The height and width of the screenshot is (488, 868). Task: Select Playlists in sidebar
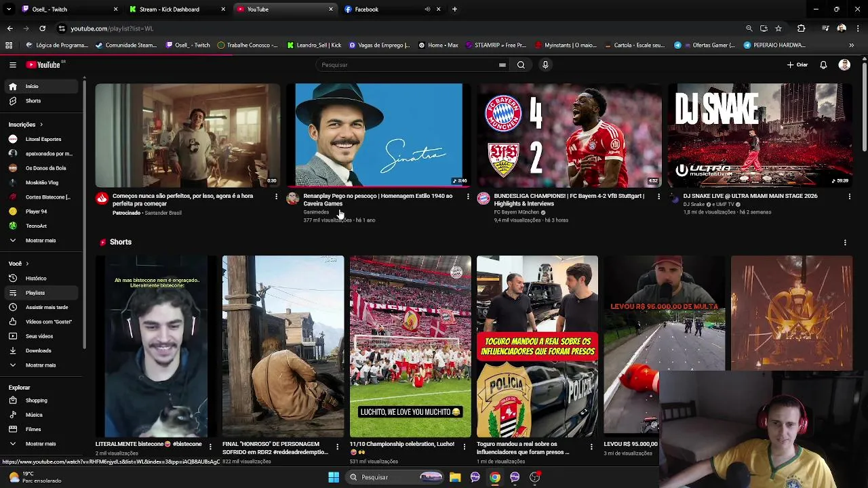pos(43,293)
